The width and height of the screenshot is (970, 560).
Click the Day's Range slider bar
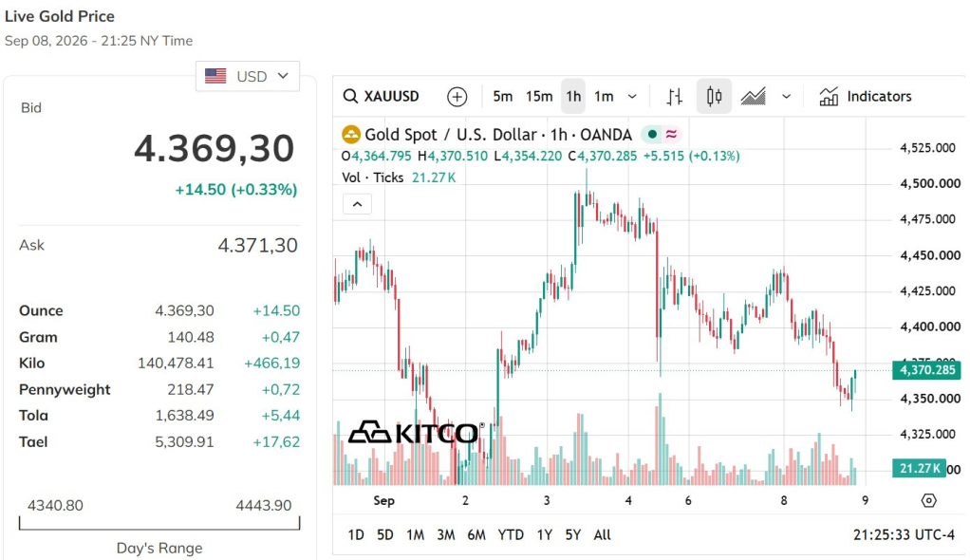click(x=159, y=524)
